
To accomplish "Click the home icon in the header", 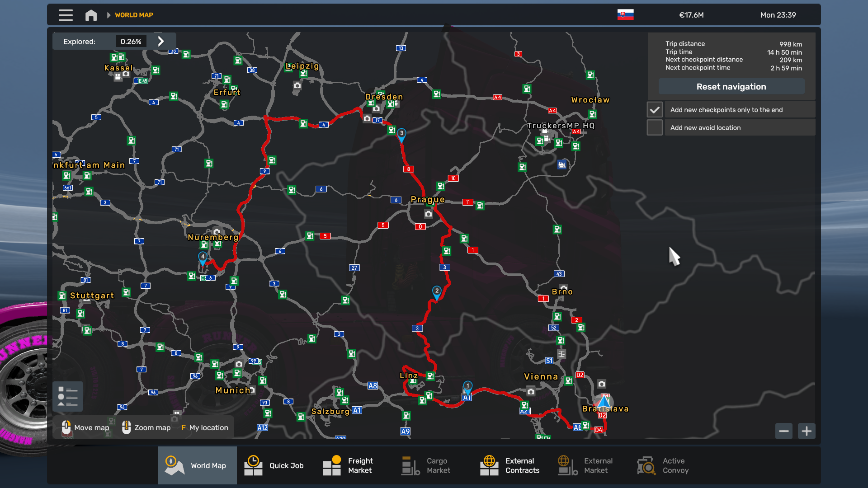I will click(91, 15).
